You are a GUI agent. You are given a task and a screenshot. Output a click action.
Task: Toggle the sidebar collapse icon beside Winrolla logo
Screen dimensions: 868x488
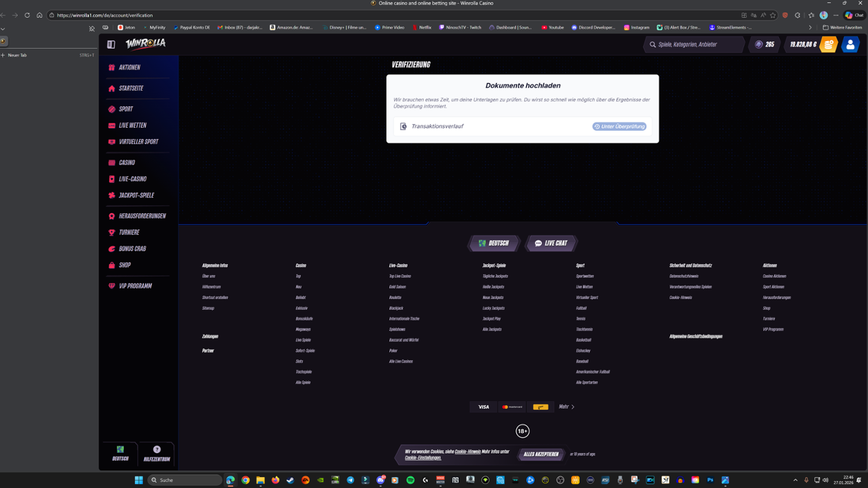(x=111, y=45)
